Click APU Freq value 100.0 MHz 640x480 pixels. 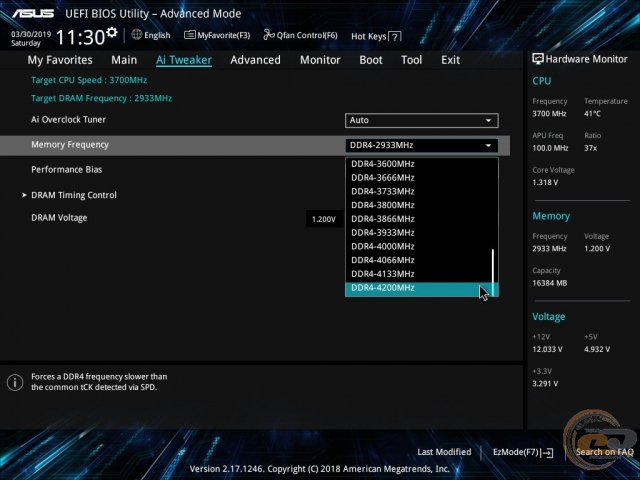(x=550, y=148)
